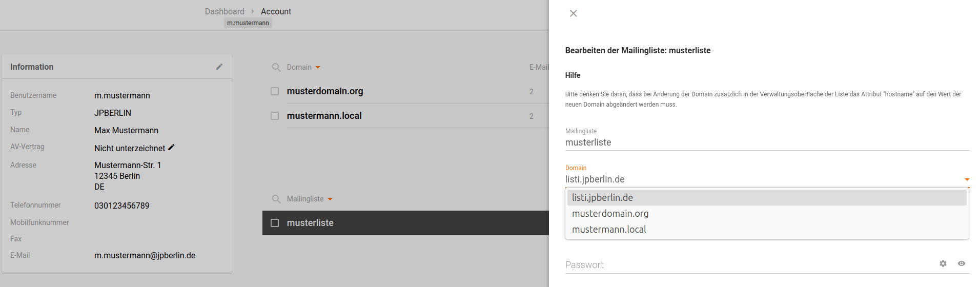Edit AV-Vertrag status with pencil icon

click(172, 148)
